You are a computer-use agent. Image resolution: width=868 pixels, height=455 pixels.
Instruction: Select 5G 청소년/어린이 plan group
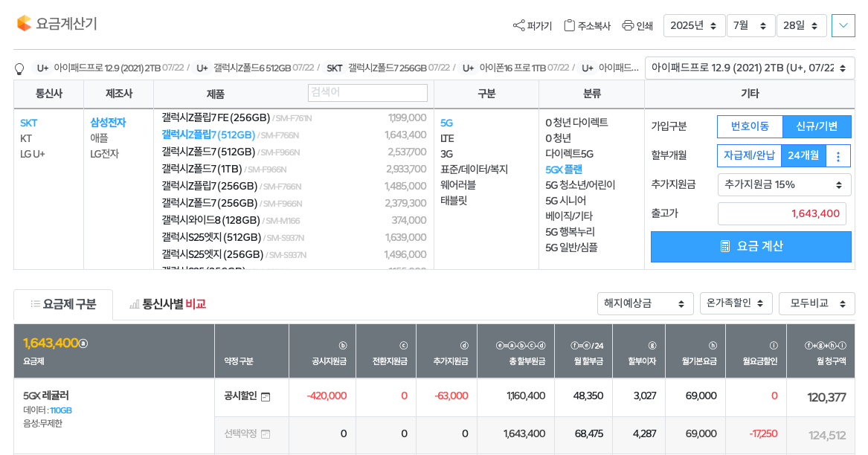pyautogui.click(x=580, y=185)
